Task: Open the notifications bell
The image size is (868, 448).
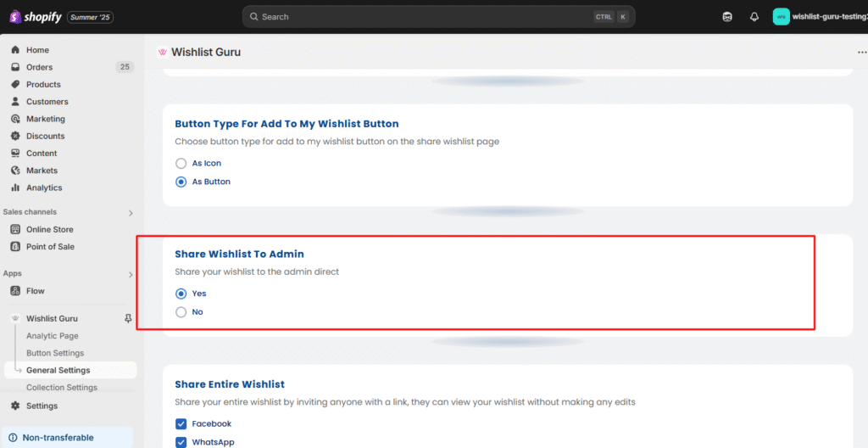Action: (754, 17)
